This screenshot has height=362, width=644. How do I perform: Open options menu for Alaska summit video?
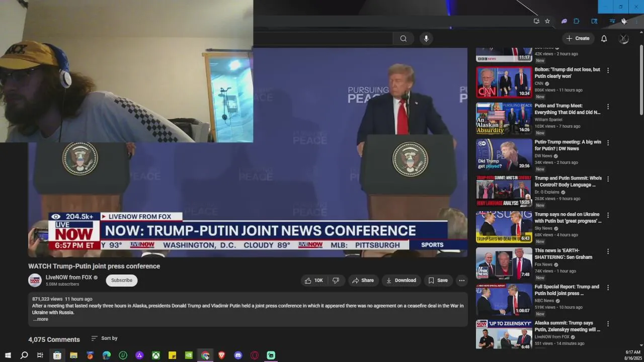[x=608, y=324]
